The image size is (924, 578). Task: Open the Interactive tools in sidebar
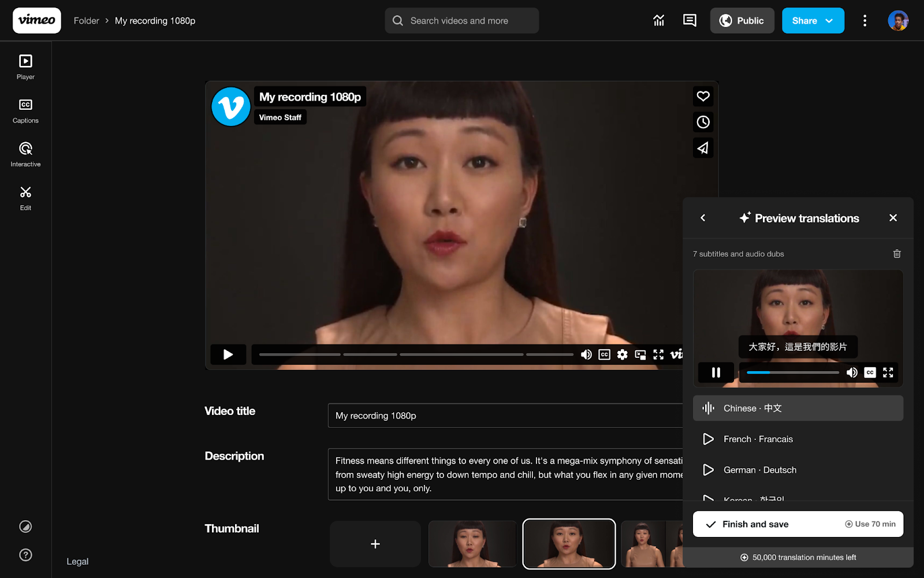(25, 154)
